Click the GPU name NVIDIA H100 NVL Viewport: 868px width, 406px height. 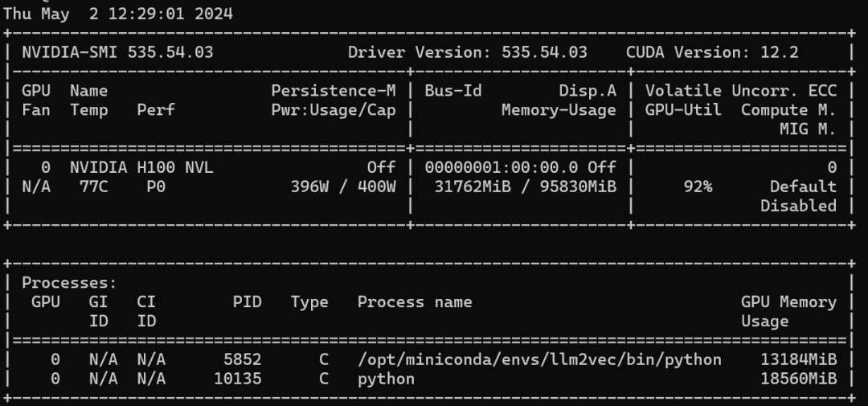tap(141, 167)
